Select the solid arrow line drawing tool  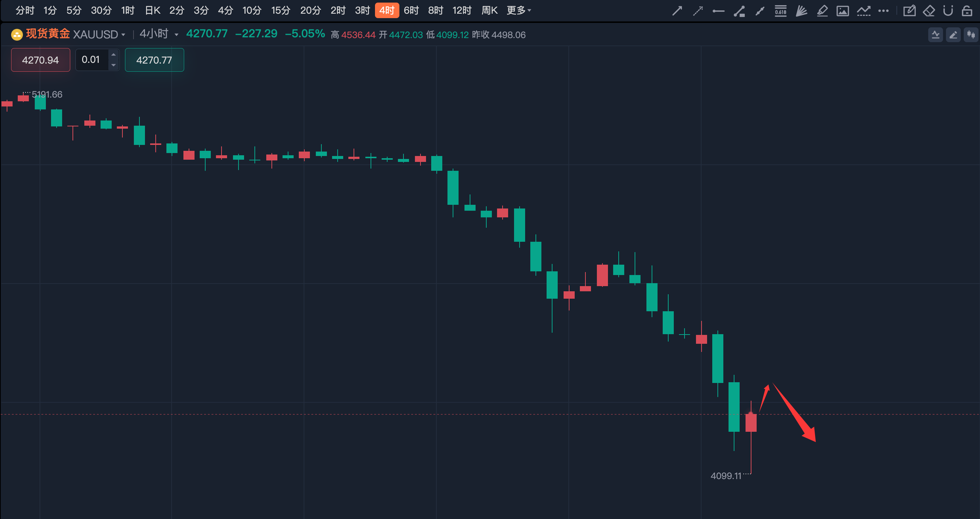click(677, 11)
